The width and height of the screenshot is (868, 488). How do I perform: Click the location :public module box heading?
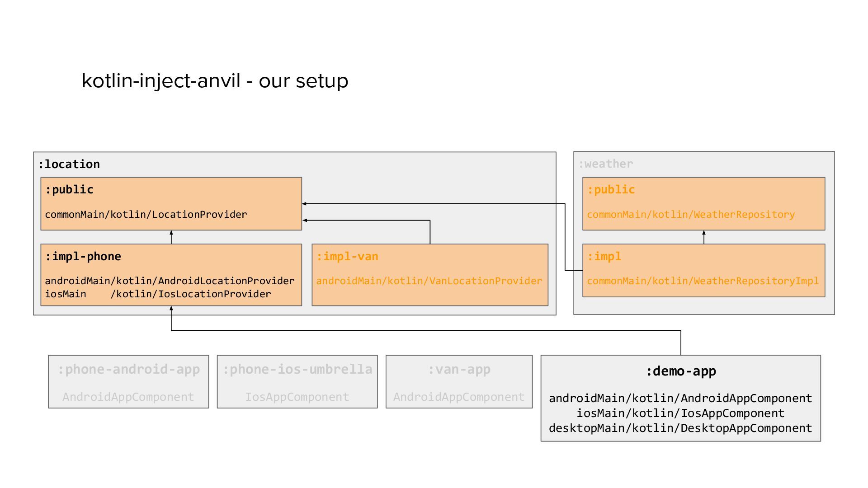click(69, 189)
